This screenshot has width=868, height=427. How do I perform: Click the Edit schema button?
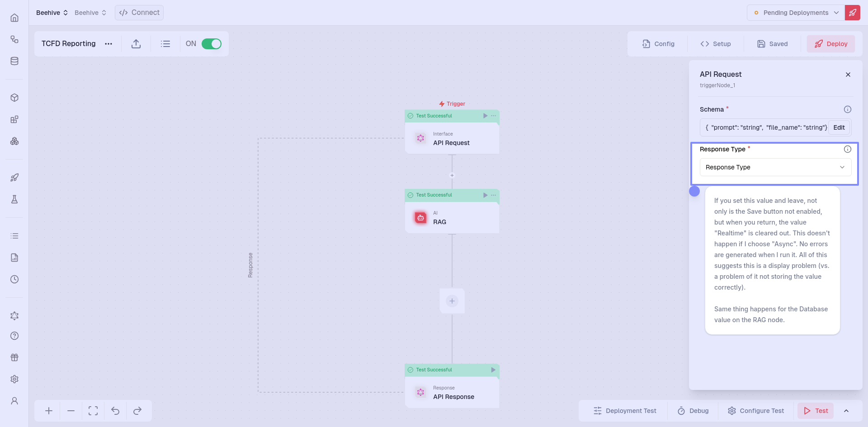pyautogui.click(x=839, y=127)
